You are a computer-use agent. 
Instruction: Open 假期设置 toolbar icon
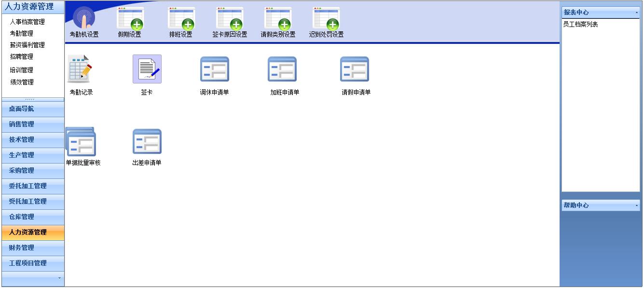tap(130, 18)
